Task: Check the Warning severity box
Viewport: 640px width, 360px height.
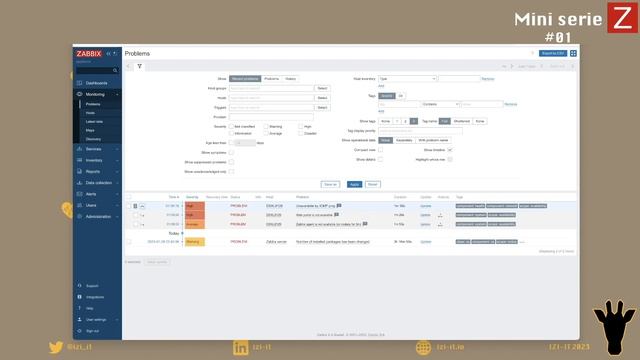Action: pos(266,127)
